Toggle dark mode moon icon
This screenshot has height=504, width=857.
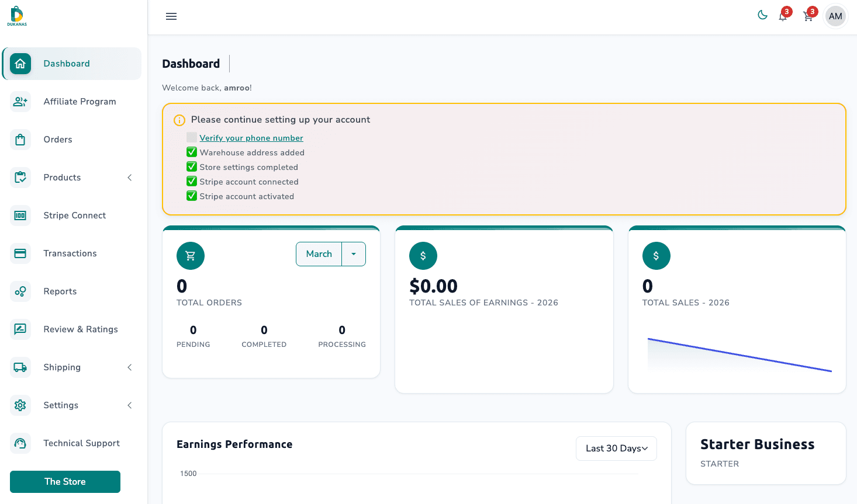[762, 15]
